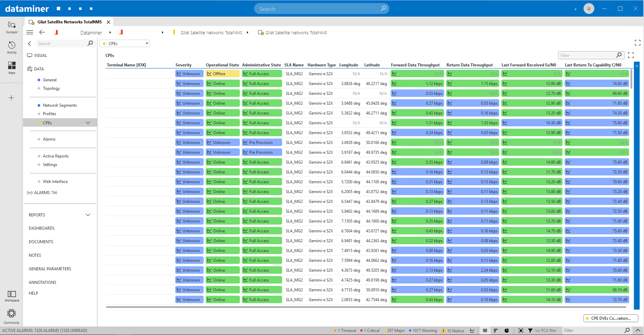The height and width of the screenshot is (335, 644).
Task: Open the Apps sidebar icon
Action: coord(11,67)
